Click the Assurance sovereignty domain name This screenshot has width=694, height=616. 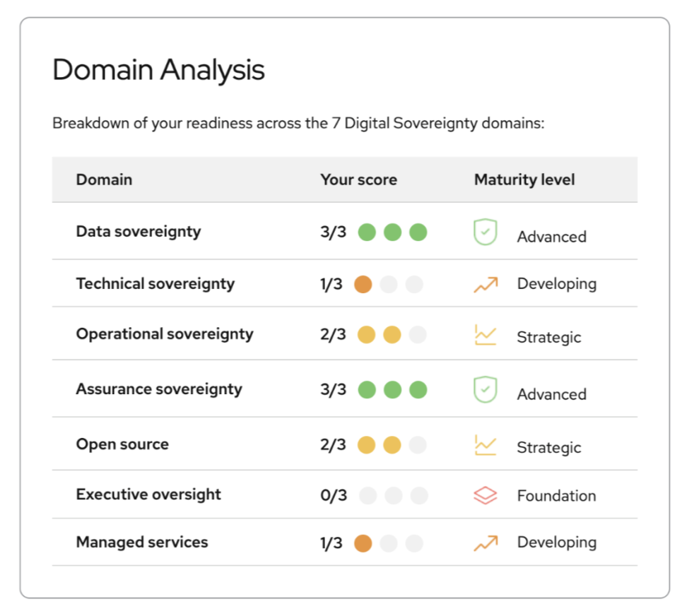point(159,389)
